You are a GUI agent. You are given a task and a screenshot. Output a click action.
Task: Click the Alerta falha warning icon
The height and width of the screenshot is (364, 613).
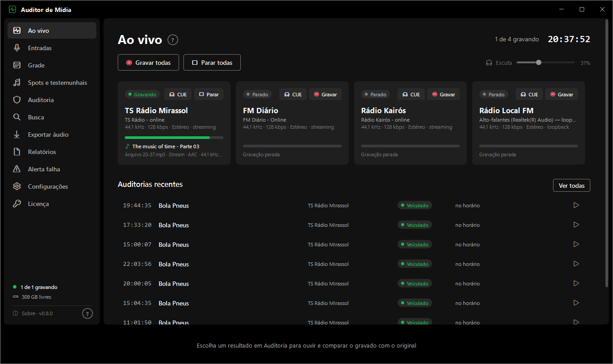point(17,169)
